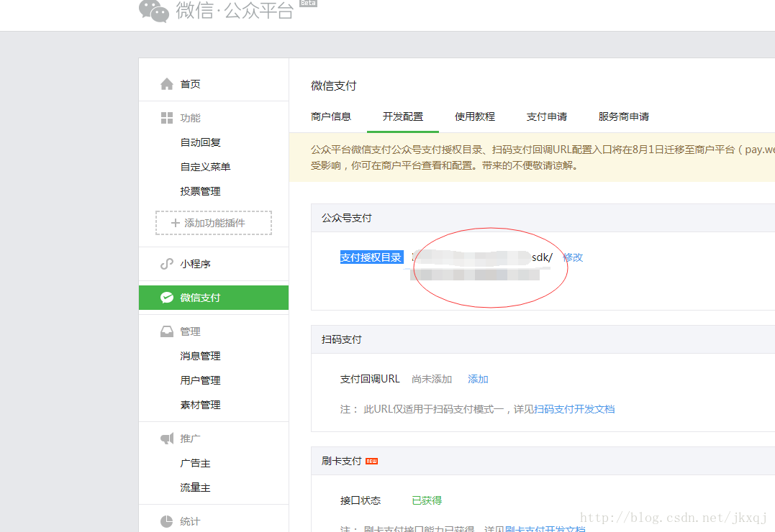
Task: Switch to the 使用教程 tab
Action: [x=474, y=116]
